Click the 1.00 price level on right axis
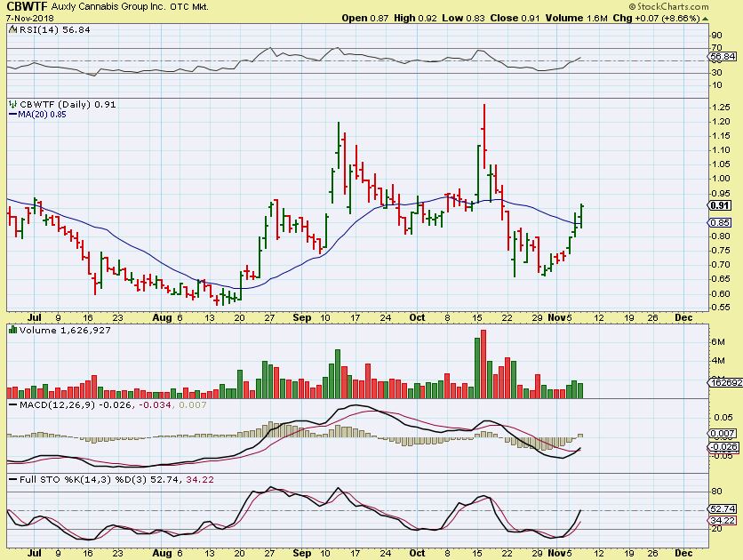Viewport: 743px width, 560px height. tap(721, 179)
